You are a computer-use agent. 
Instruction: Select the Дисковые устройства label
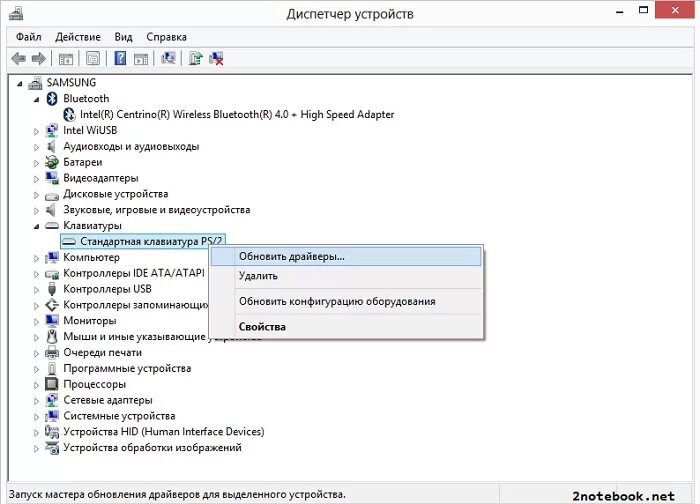pyautogui.click(x=116, y=194)
